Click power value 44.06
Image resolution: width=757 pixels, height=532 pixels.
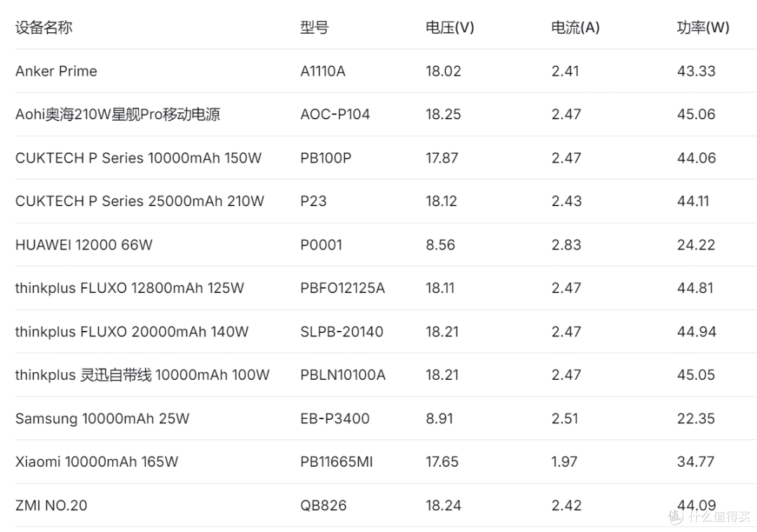(x=697, y=158)
